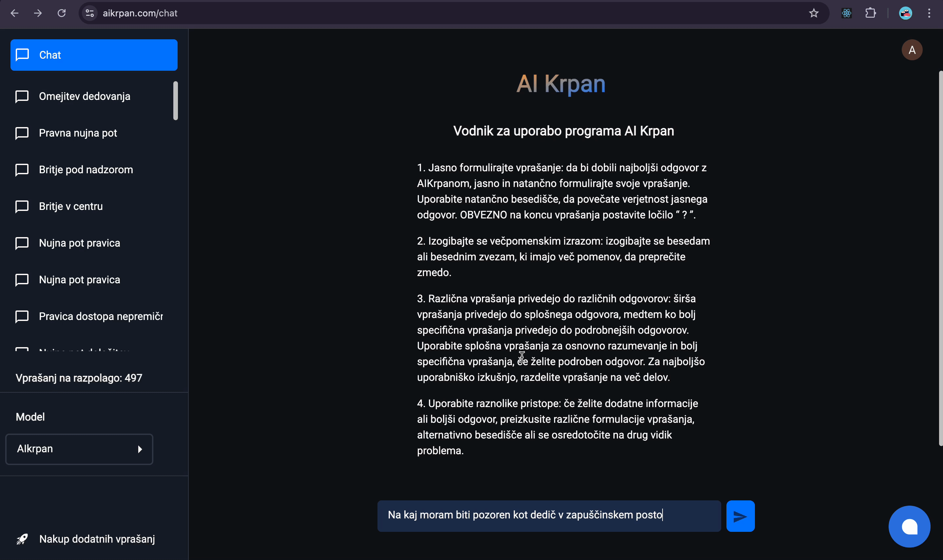Viewport: 943px width, 560px height.
Task: Click the Chrome profile avatar
Action: 905,13
